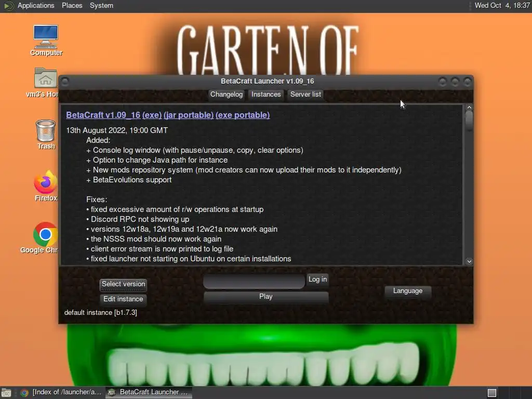The height and width of the screenshot is (399, 532).
Task: Focus the username input field
Action: coord(254,281)
